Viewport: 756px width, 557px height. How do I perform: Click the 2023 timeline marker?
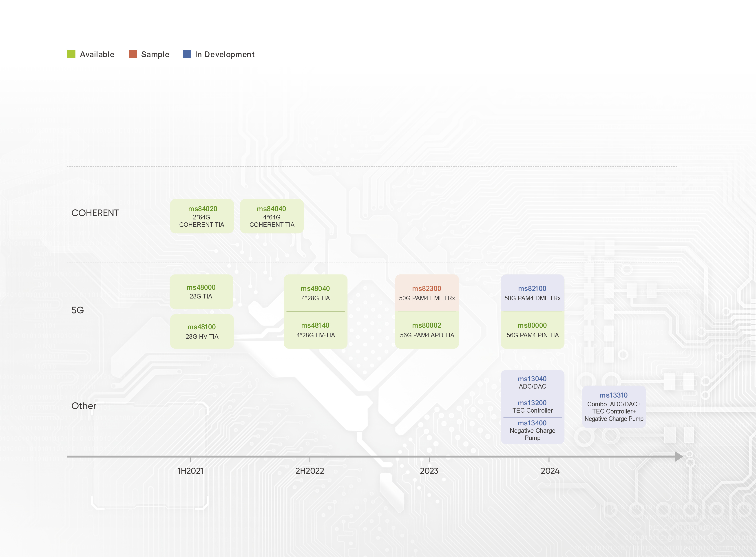(x=429, y=471)
